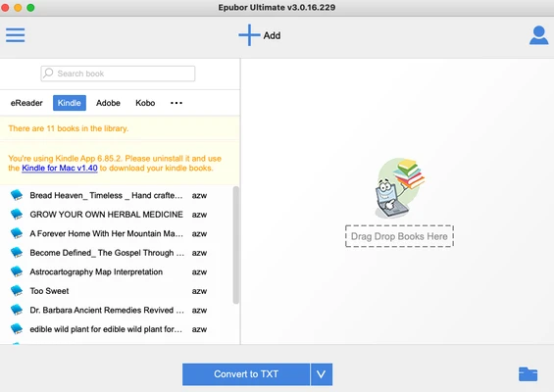Click the azw format label for Too Sweet
The height and width of the screenshot is (392, 554).
(x=199, y=291)
